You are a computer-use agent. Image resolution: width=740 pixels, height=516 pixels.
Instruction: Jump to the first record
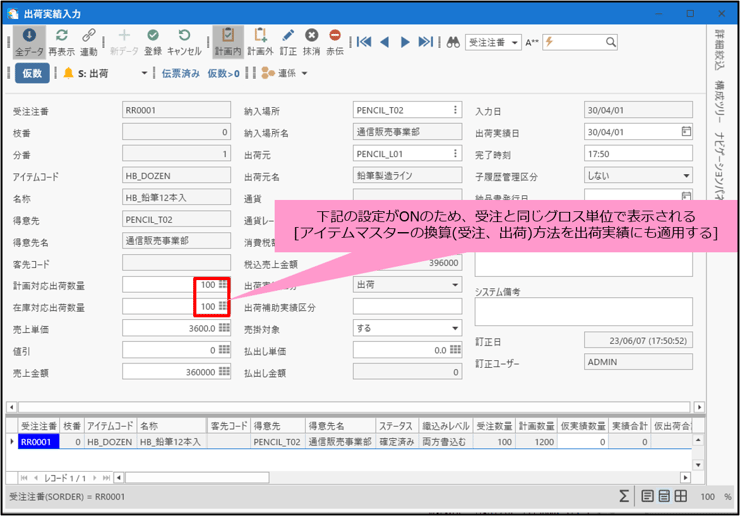(364, 42)
